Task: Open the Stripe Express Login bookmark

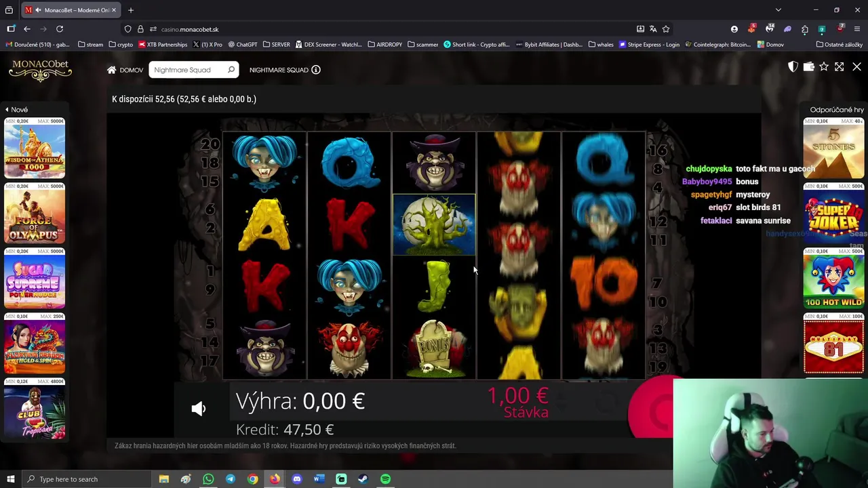Action: [x=649, y=45]
